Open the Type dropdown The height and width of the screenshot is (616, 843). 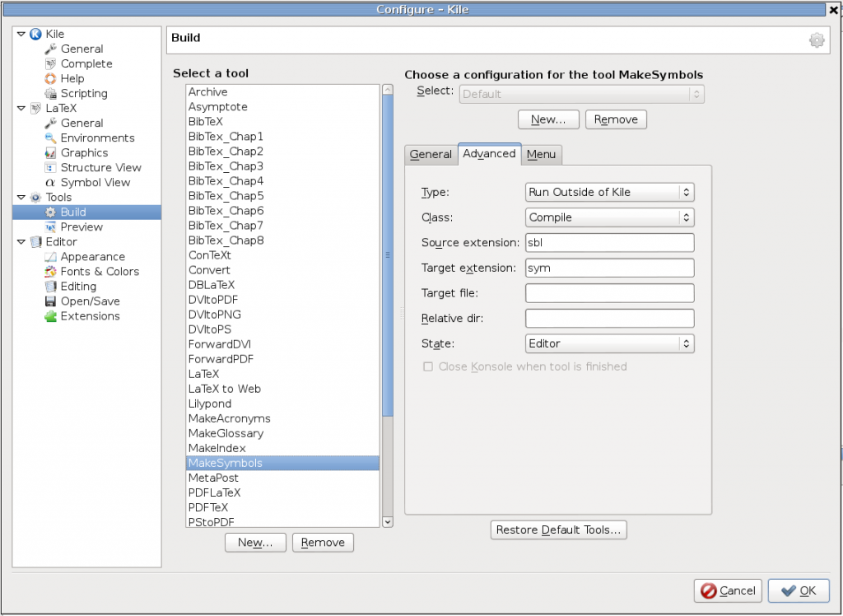610,192
